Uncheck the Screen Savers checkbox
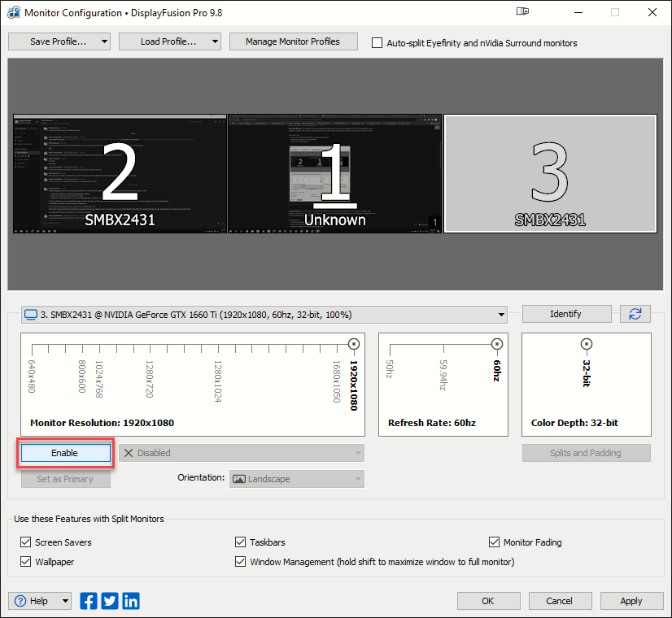Image resolution: width=672 pixels, height=618 pixels. [25, 542]
